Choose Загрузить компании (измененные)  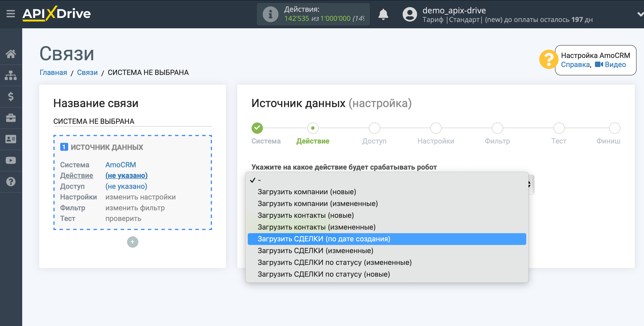click(x=387, y=204)
